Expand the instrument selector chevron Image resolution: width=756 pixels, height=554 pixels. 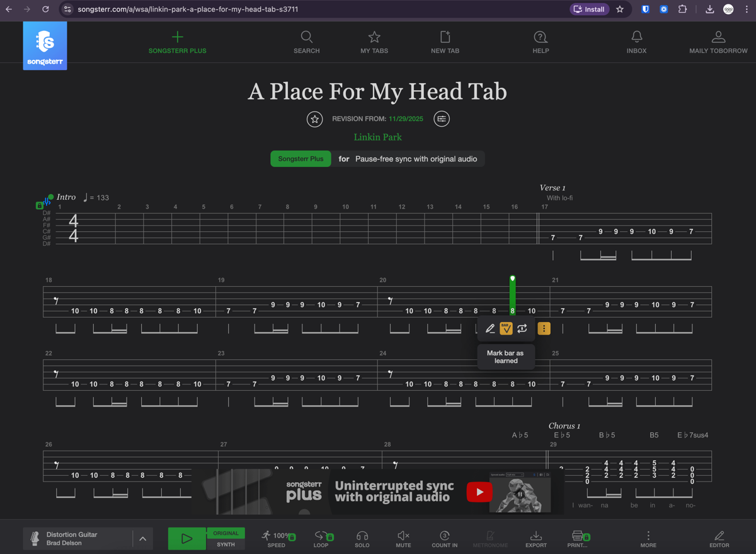pyautogui.click(x=142, y=539)
